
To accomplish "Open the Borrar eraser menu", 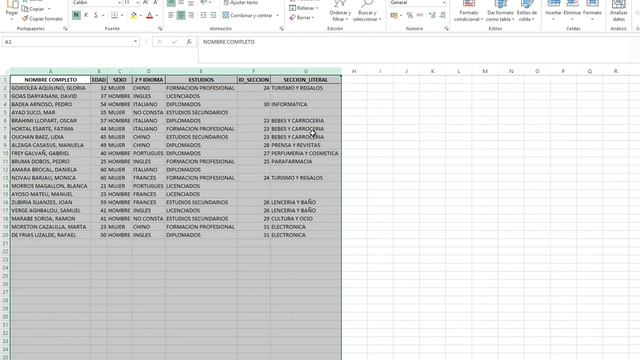I will [302, 18].
